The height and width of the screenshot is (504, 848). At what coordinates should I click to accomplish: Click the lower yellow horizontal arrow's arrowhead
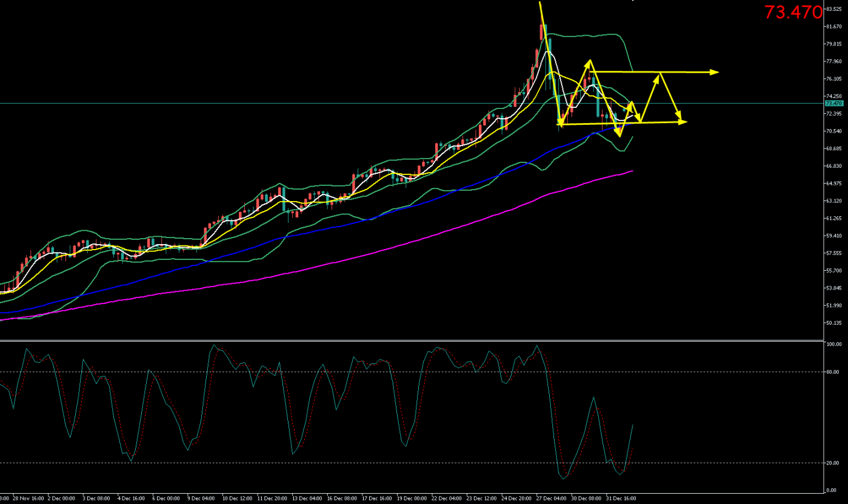pyautogui.click(x=683, y=122)
